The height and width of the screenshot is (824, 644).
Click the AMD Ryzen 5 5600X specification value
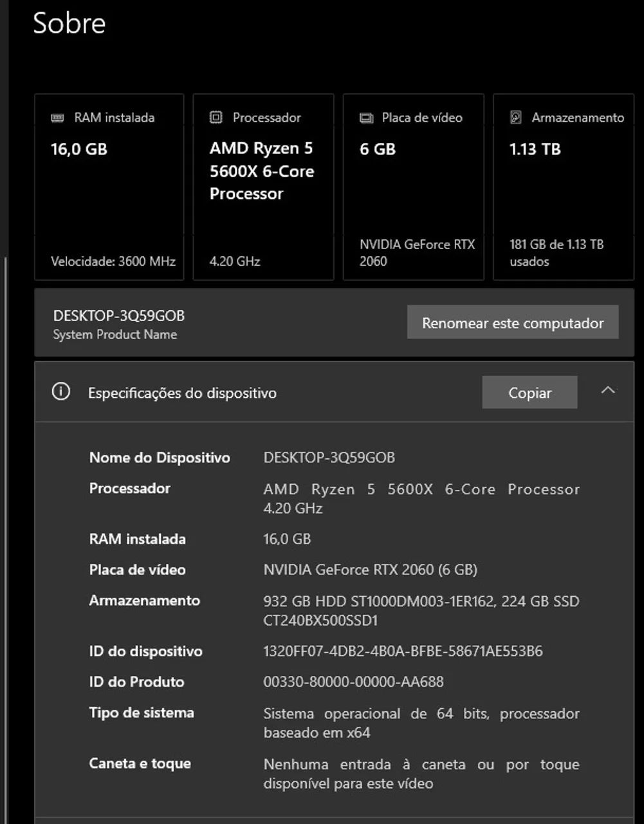click(421, 498)
